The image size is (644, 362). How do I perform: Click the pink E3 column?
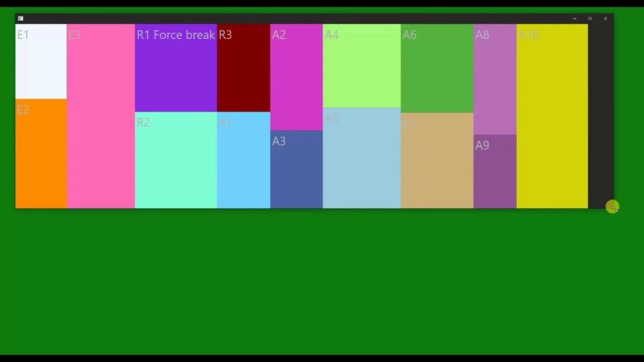101,116
